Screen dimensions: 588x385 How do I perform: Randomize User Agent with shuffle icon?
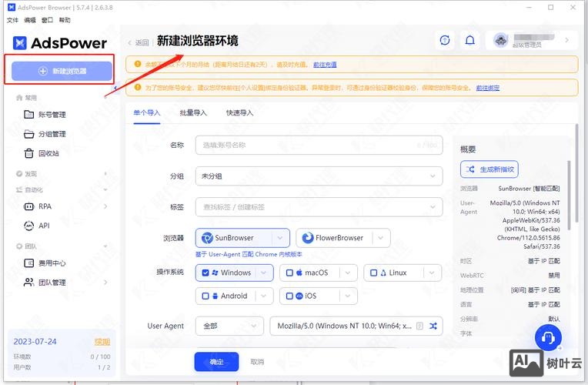(x=433, y=326)
